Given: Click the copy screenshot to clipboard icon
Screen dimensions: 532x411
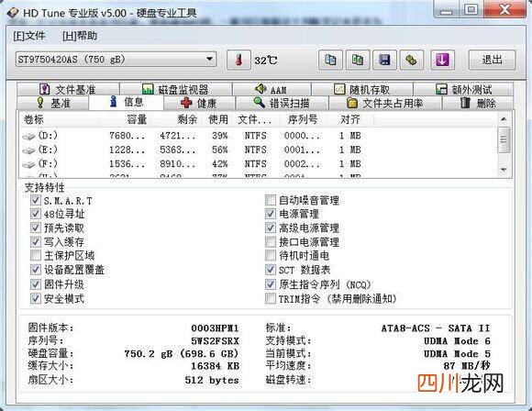Looking at the screenshot, I should [x=358, y=60].
